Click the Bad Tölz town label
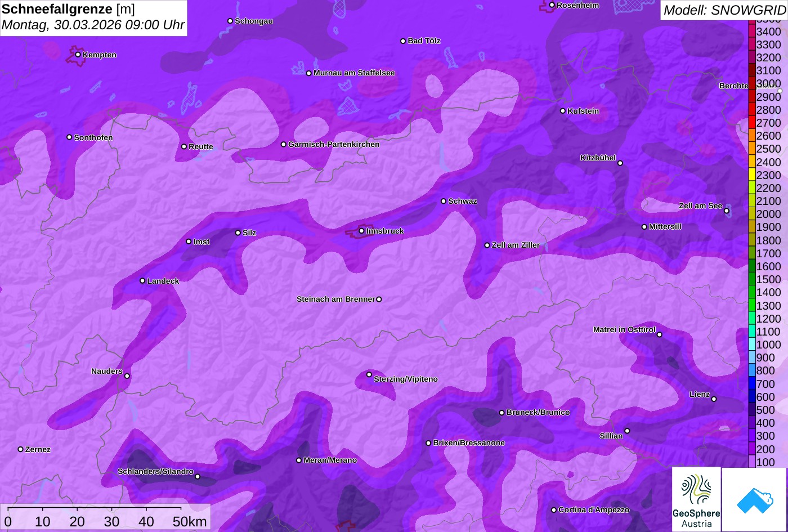788x532 pixels. pyautogui.click(x=424, y=41)
